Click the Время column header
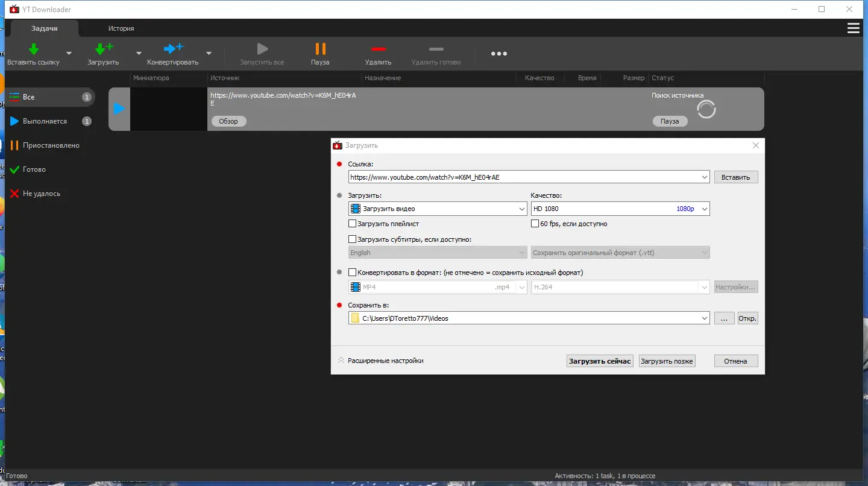The width and height of the screenshot is (868, 486). pos(587,78)
